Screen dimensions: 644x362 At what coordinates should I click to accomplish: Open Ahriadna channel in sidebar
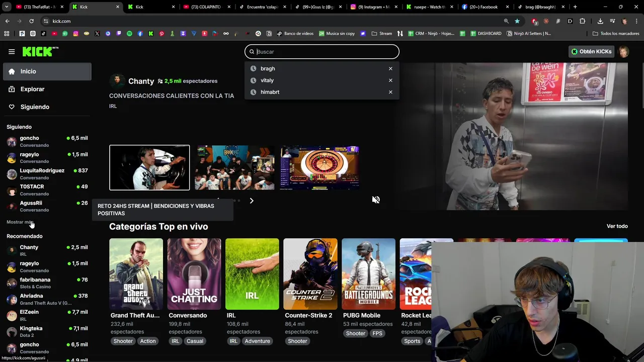[x=47, y=299]
